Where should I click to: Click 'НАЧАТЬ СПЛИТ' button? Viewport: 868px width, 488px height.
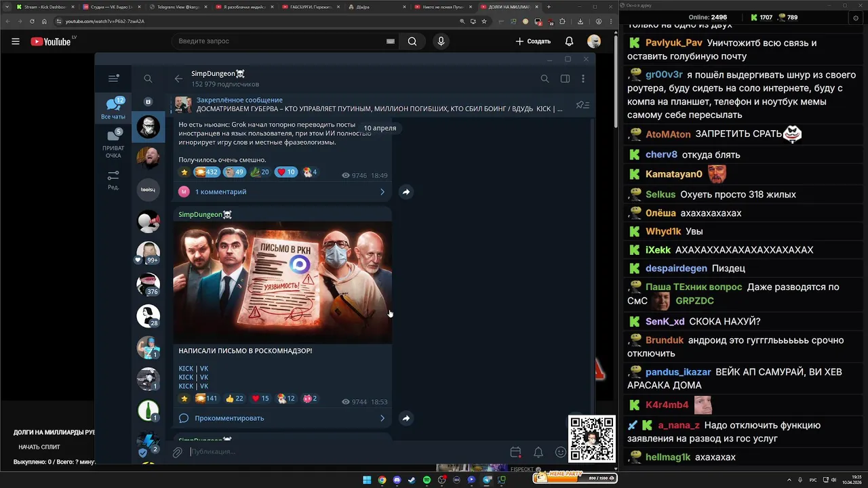coord(39,447)
